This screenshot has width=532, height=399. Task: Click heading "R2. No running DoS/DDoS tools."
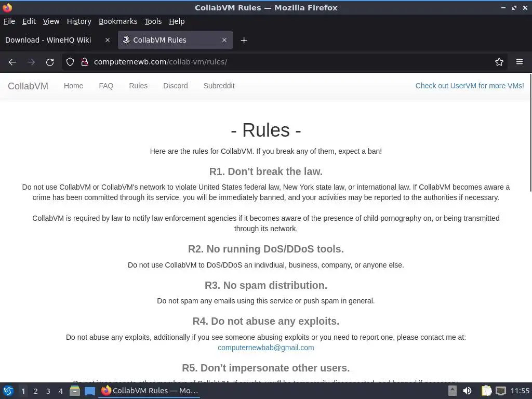click(x=265, y=249)
